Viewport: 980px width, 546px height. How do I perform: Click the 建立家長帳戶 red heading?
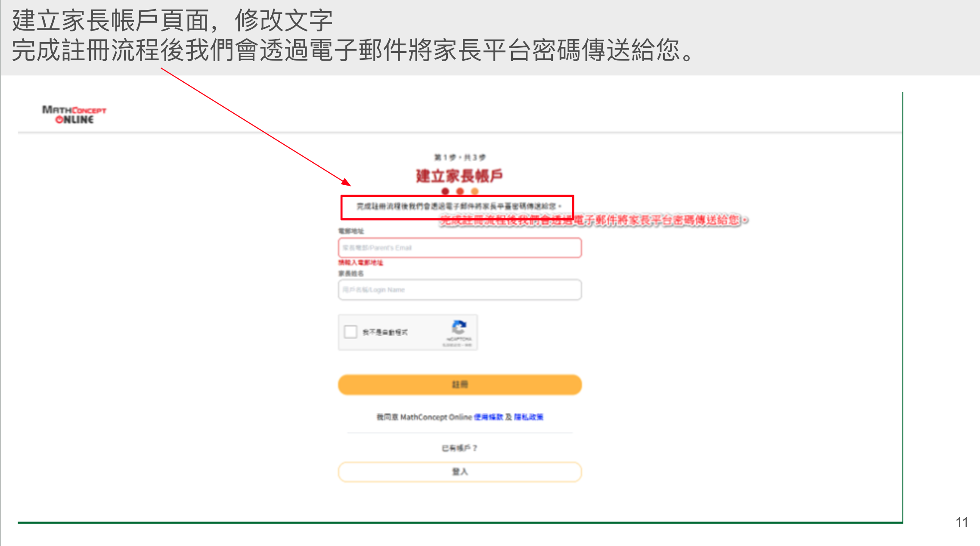(459, 176)
